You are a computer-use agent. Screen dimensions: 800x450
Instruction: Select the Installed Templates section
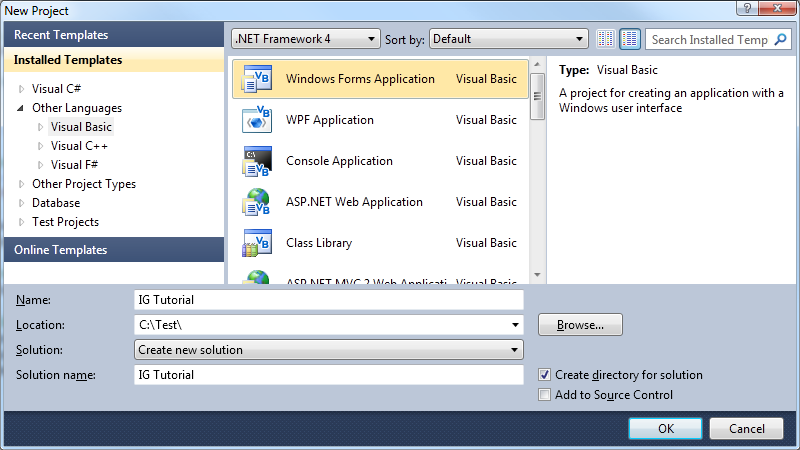114,60
